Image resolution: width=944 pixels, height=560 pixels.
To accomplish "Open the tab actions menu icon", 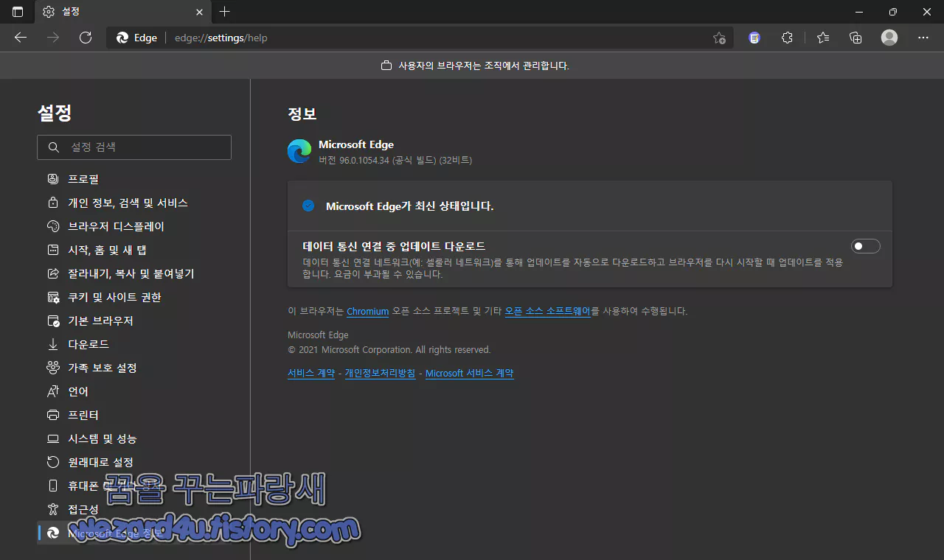I will tap(18, 12).
